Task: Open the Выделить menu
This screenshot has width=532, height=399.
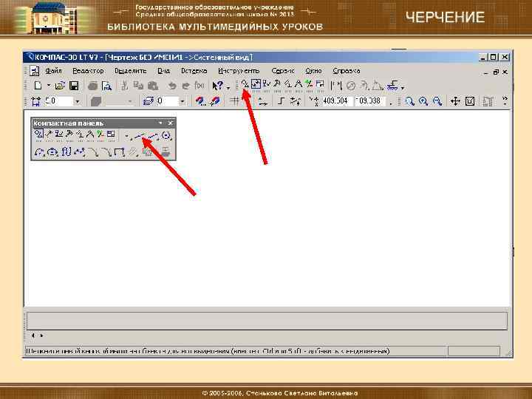Action: point(131,71)
